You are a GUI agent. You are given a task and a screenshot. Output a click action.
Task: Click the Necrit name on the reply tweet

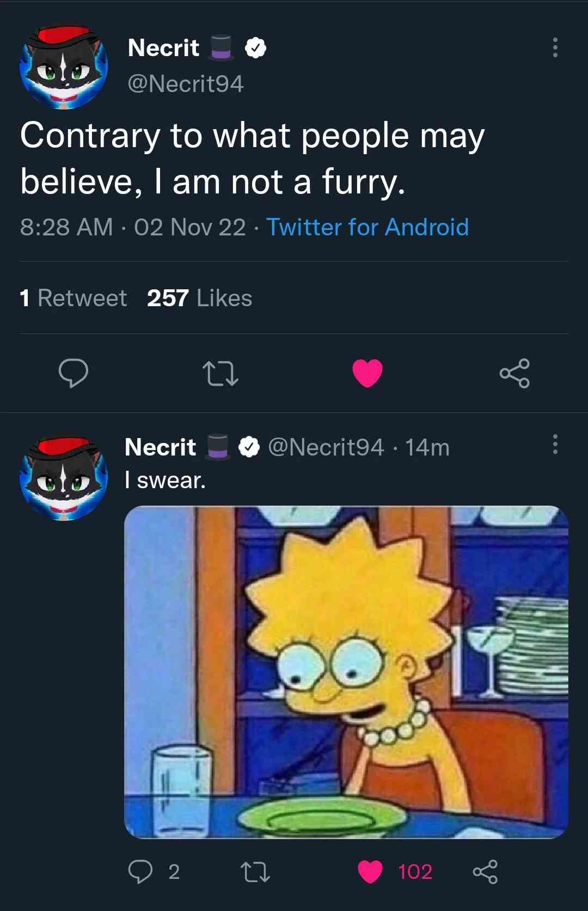pos(160,447)
